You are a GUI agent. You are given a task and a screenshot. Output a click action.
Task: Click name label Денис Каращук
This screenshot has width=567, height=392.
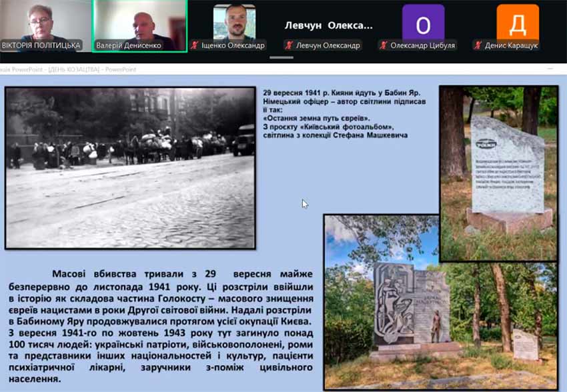(x=512, y=45)
